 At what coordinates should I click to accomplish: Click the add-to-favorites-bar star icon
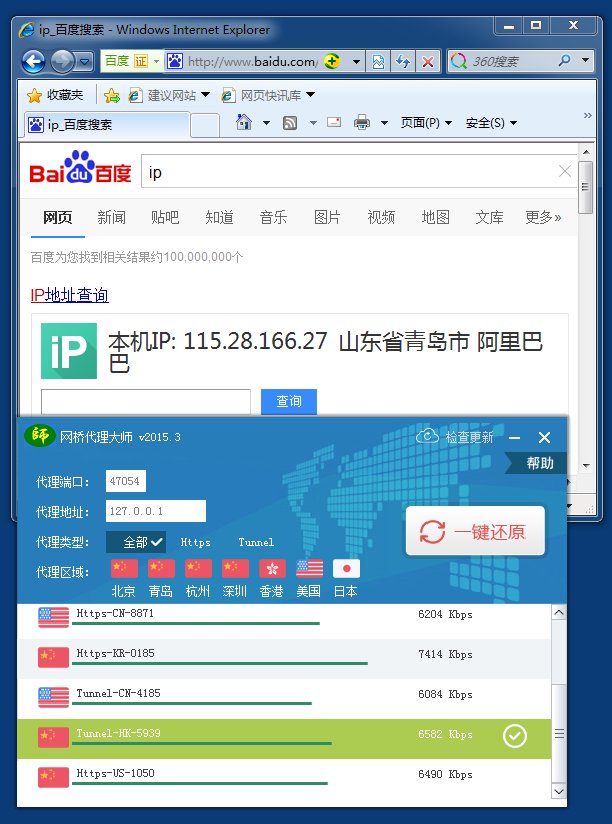tap(111, 95)
